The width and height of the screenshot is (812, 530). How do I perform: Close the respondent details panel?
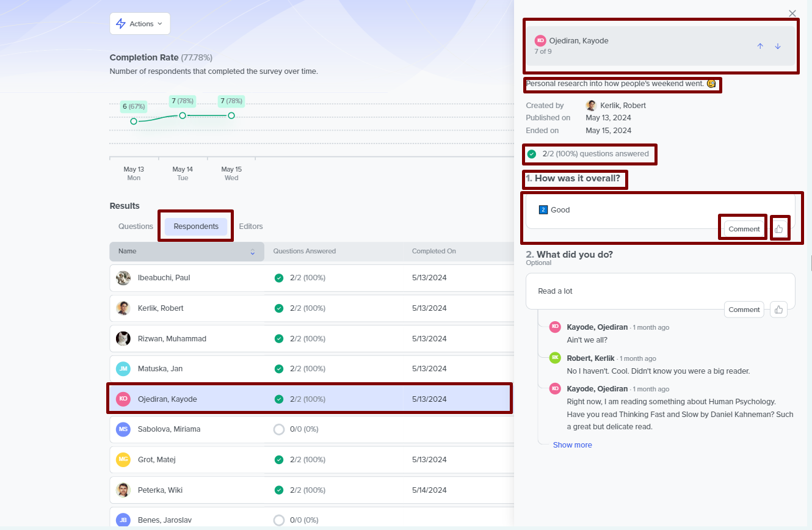792,13
